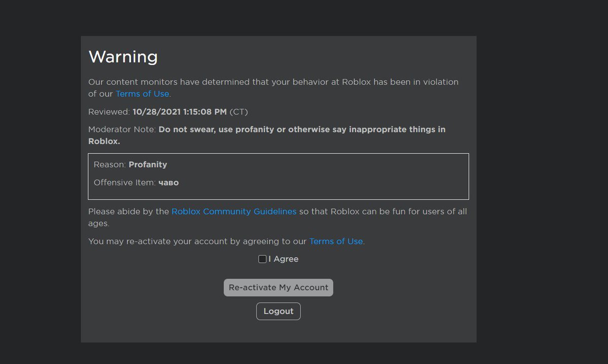Click the offensive item text чаво
The image size is (608, 364).
169,183
